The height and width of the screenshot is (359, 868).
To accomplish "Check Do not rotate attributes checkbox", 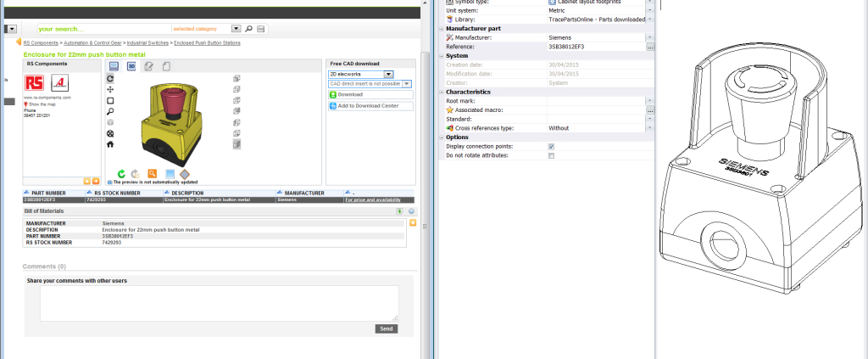I will tap(551, 155).
